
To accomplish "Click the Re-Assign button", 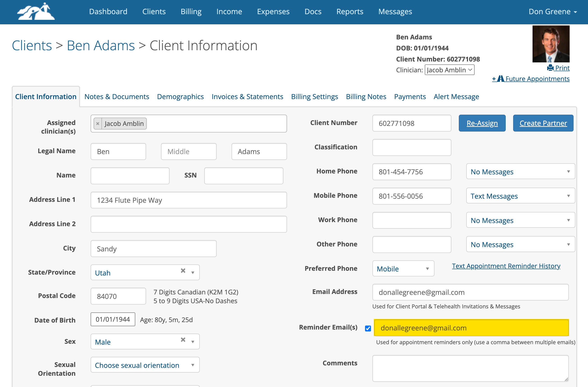I will 482,123.
